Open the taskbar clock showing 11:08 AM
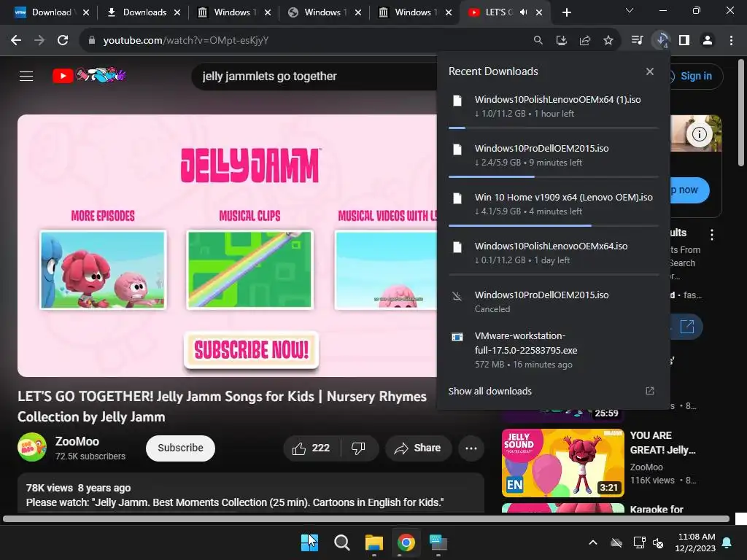Screen dimensions: 747x560 [696, 542]
